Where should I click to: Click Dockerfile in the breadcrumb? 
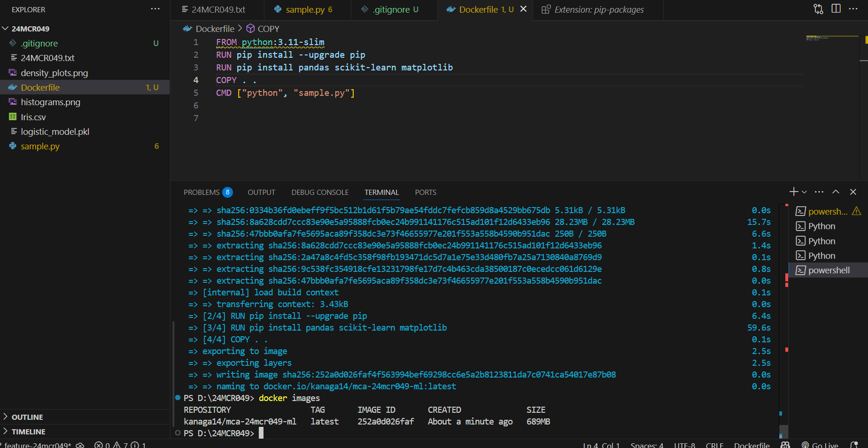tap(215, 29)
